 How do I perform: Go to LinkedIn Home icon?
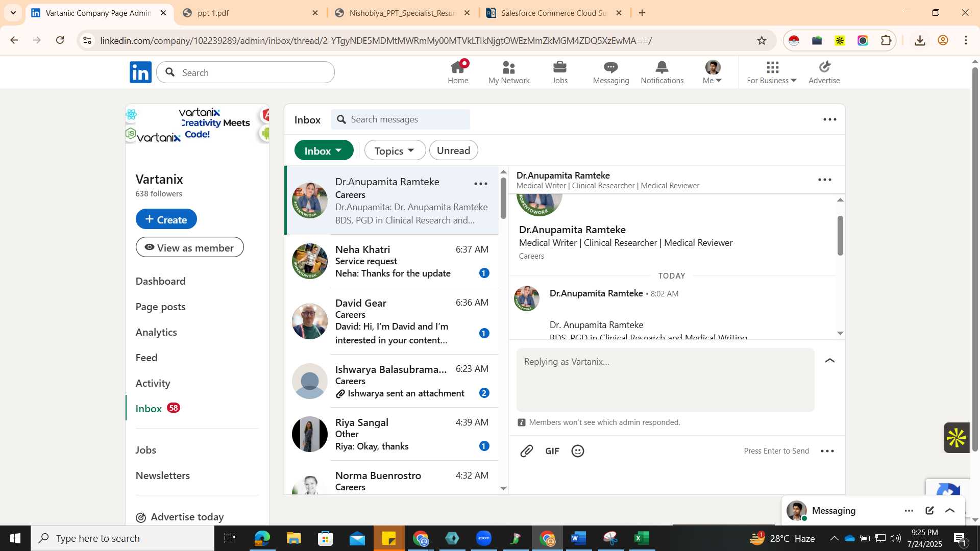pyautogui.click(x=458, y=72)
